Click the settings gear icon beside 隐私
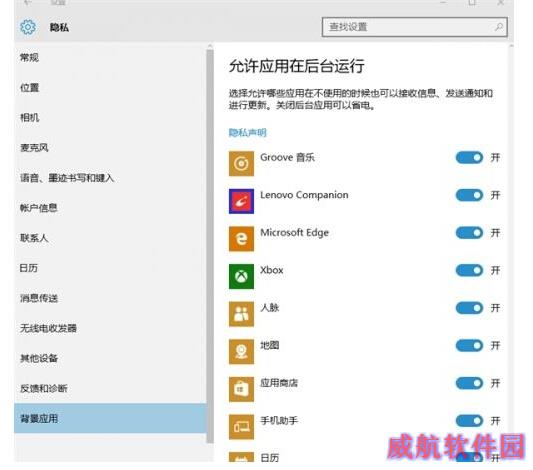 pos(28,27)
